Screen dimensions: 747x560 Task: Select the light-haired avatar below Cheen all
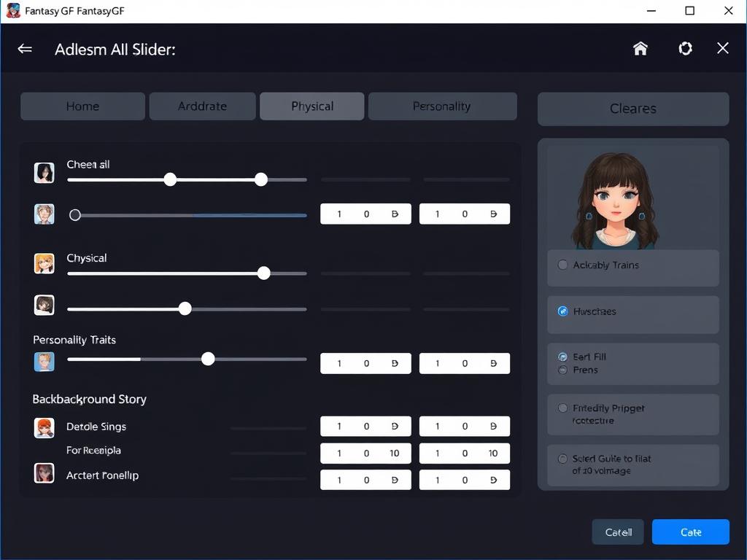coord(44,214)
